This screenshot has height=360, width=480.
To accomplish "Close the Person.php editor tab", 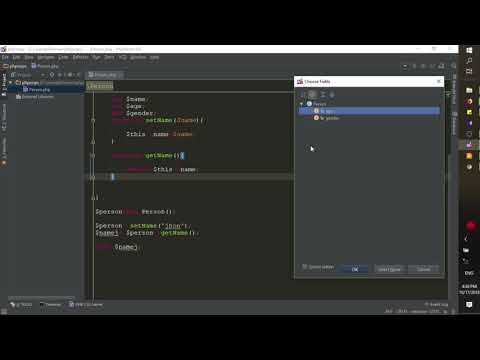I will pyautogui.click(x=121, y=75).
